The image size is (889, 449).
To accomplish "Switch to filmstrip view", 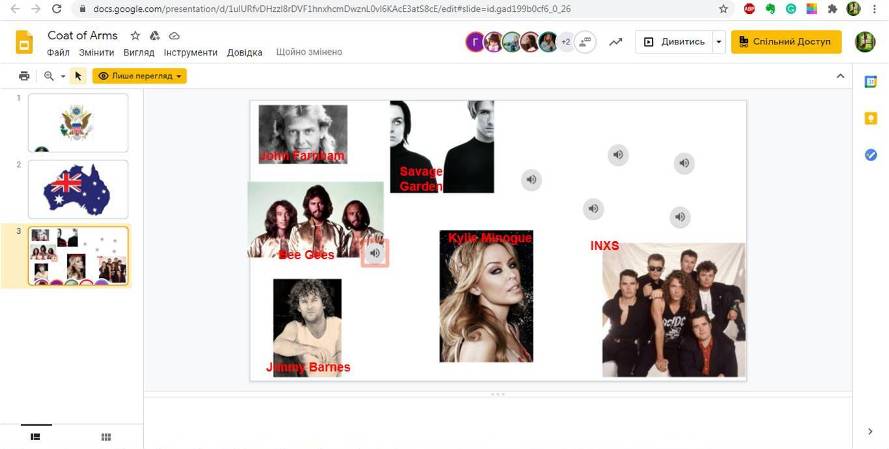I will [35, 437].
